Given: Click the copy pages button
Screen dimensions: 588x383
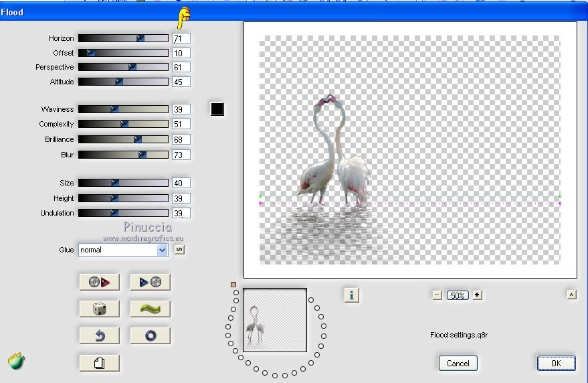Looking at the screenshot, I should pyautogui.click(x=100, y=363).
